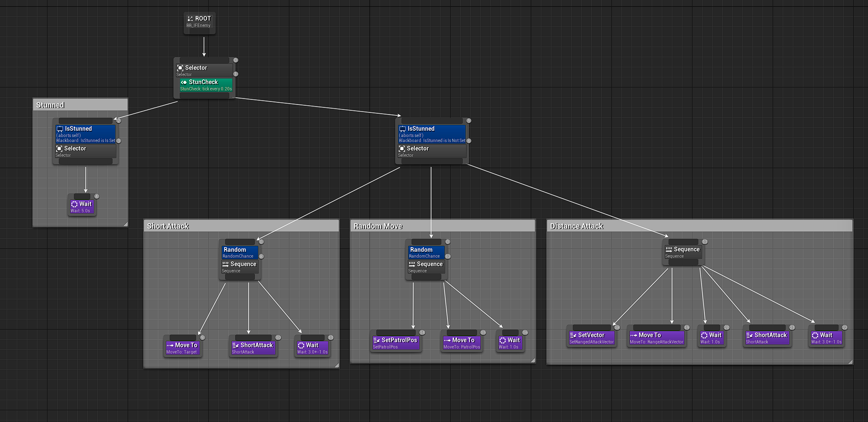Click Wait 3.0+-1.0s icon in Distance Attack

point(815,335)
